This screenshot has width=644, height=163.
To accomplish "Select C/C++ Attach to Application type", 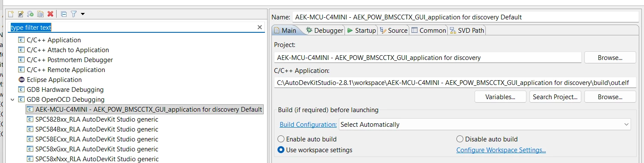I will point(68,50).
